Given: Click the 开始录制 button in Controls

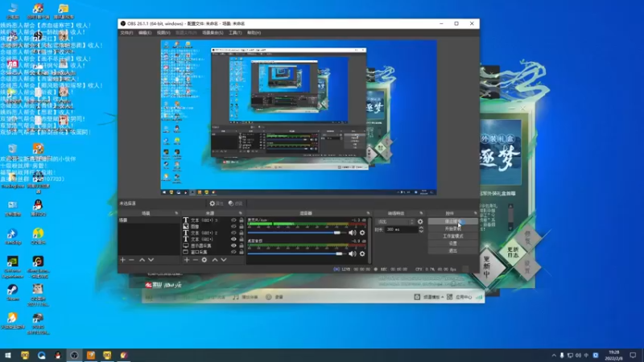Looking at the screenshot, I should click(452, 229).
